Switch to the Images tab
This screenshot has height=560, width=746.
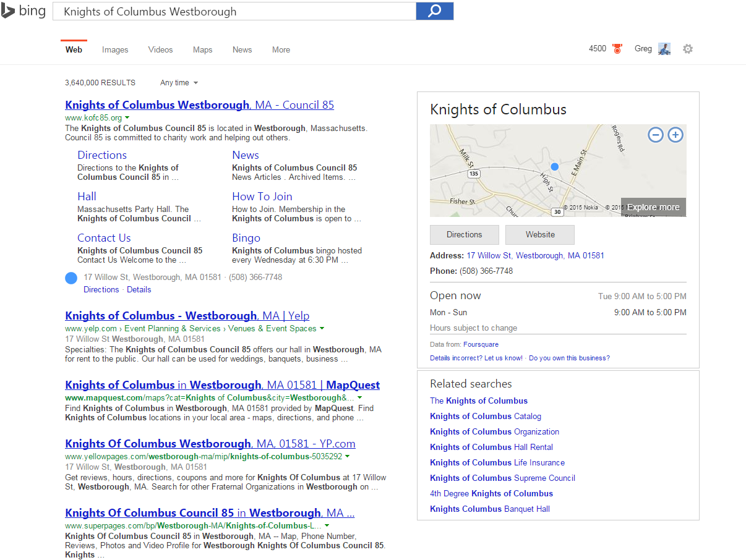pyautogui.click(x=115, y=49)
